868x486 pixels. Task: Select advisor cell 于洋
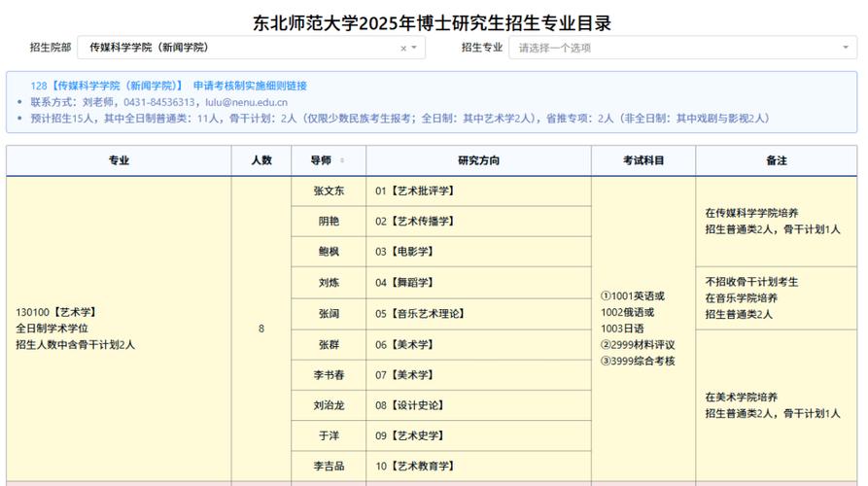[329, 436]
